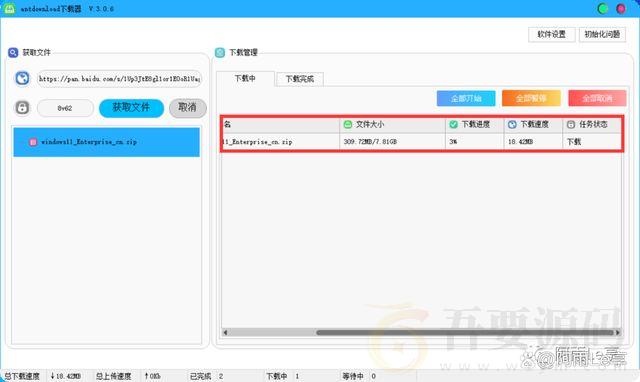This screenshot has height=382, width=640.
Task: Click 总上传速度 in the status bar
Action: click(x=113, y=376)
